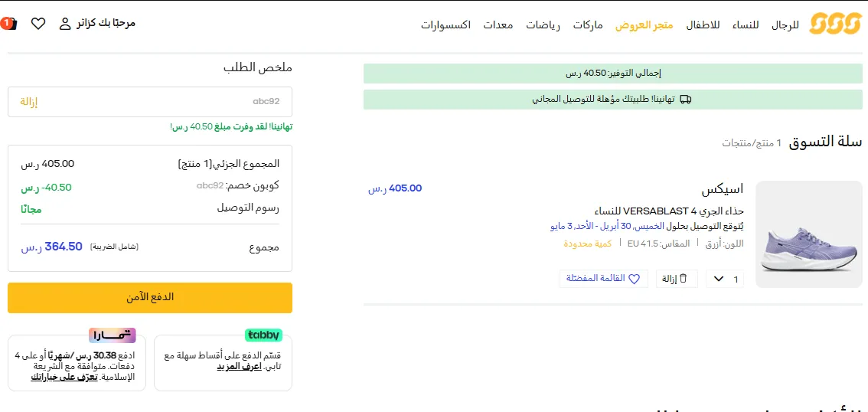This screenshot has height=412, width=868.
Task: Click تعرّف على خياراتك Tamara link
Action: click(64, 377)
